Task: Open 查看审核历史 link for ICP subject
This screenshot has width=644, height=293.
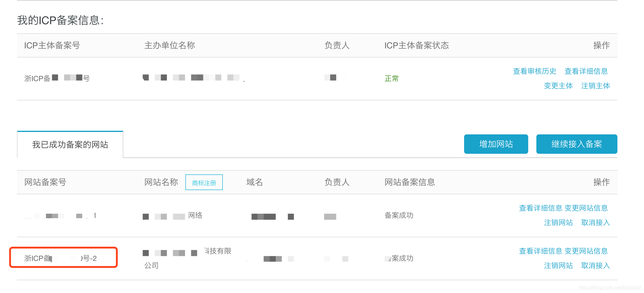Action: click(534, 71)
